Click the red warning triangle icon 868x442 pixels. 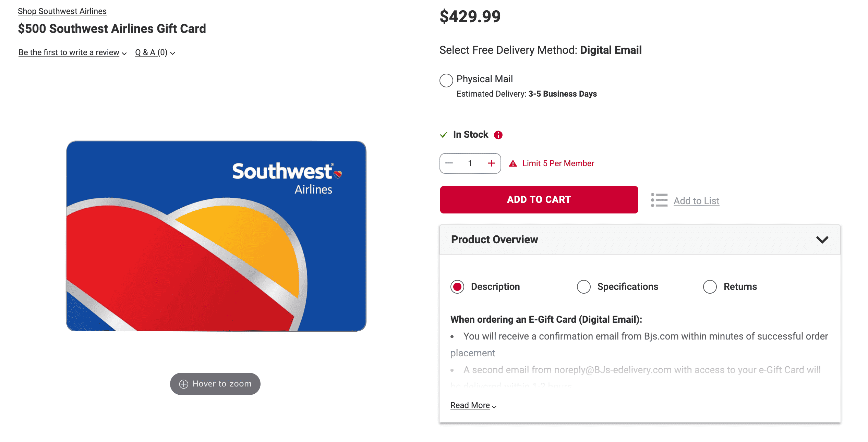coord(513,163)
